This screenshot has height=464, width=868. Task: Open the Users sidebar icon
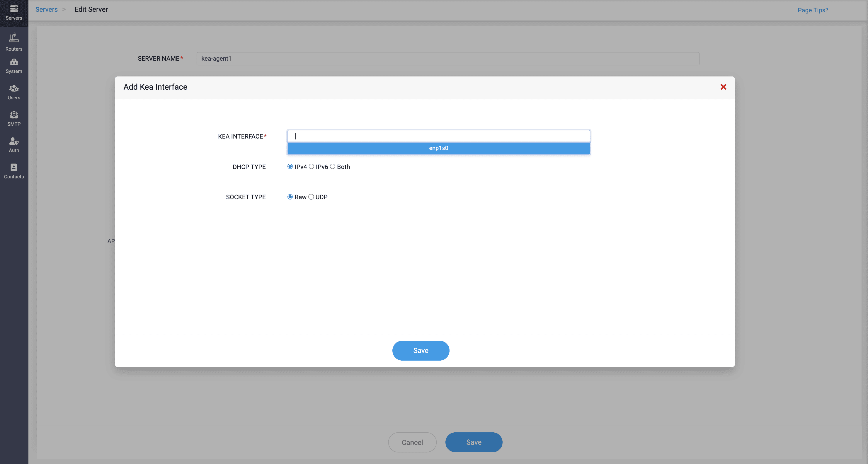[14, 92]
